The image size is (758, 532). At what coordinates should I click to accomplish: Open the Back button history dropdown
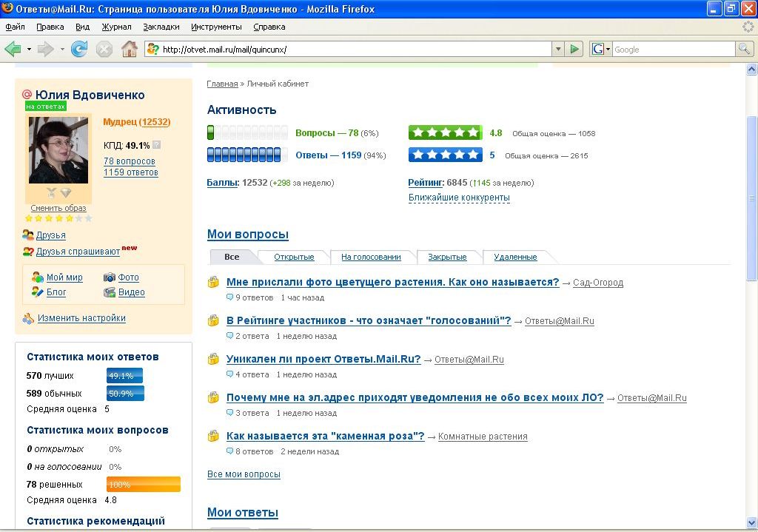pyautogui.click(x=29, y=50)
